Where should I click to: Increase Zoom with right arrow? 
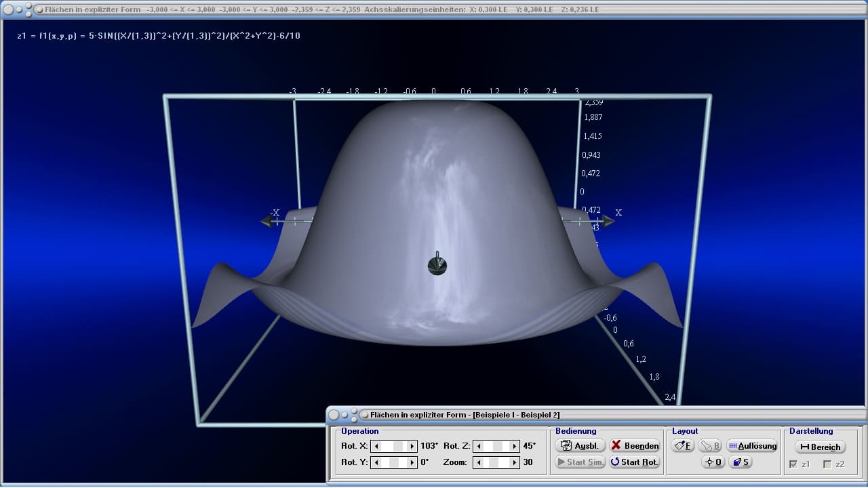pyautogui.click(x=514, y=462)
